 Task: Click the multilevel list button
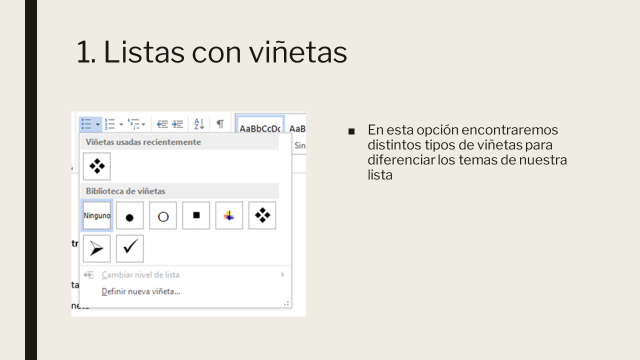click(x=133, y=124)
